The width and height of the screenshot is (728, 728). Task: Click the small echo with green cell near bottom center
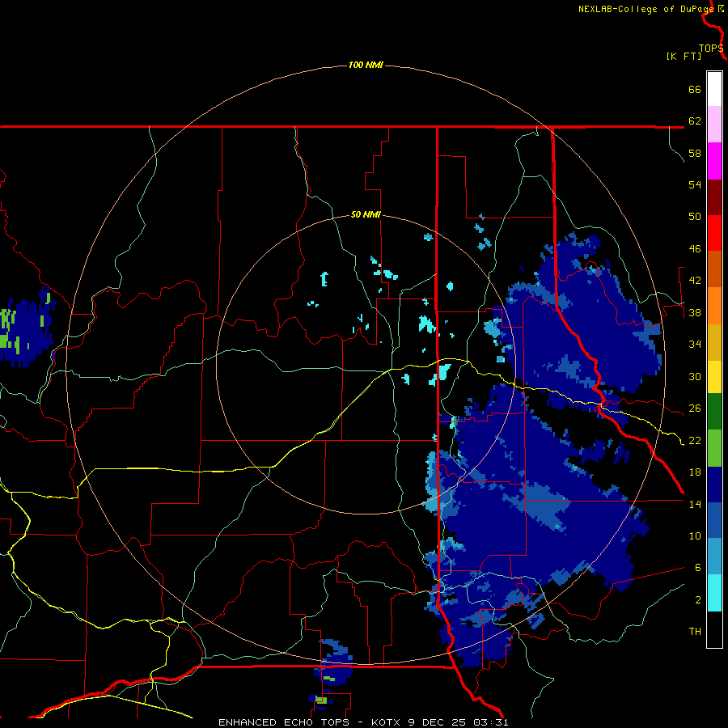click(x=321, y=700)
